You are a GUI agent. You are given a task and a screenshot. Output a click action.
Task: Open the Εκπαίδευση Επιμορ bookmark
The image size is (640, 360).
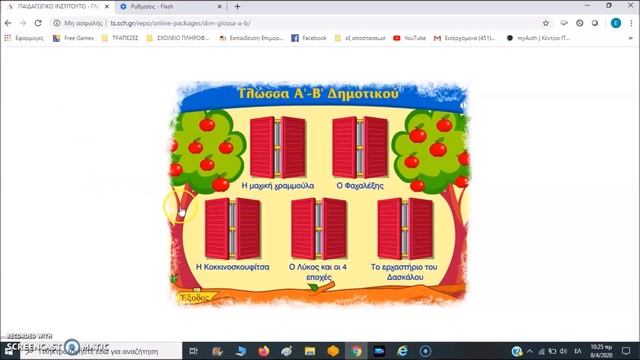coord(251,38)
